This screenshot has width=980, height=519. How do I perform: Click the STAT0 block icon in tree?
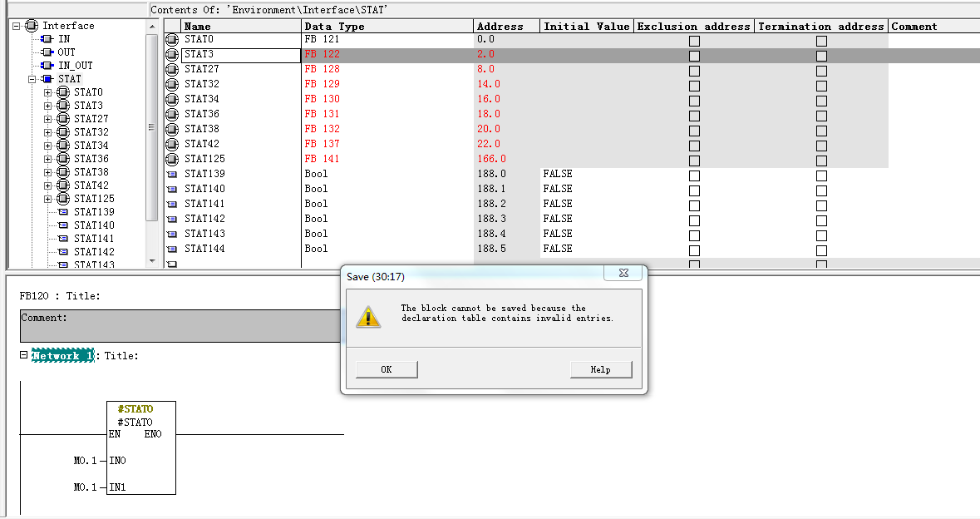(63, 92)
